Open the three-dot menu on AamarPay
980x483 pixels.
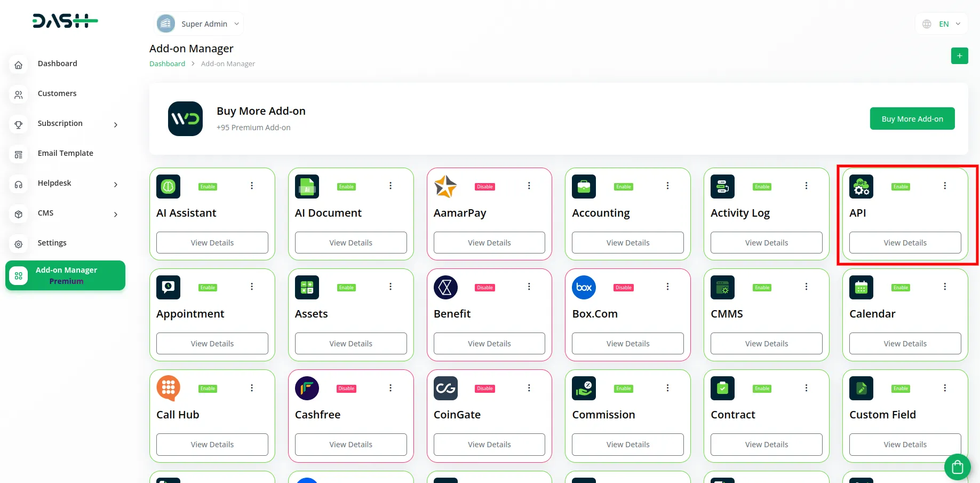[529, 186]
